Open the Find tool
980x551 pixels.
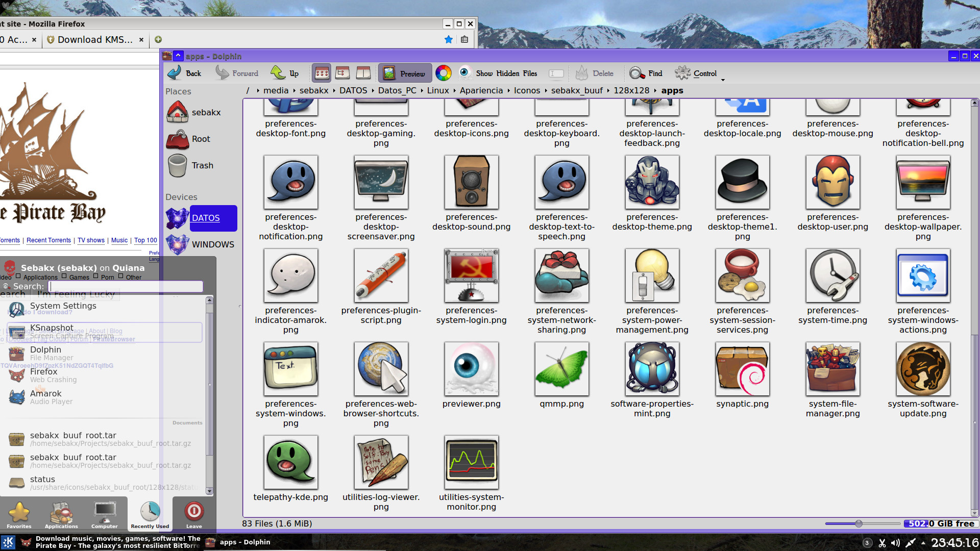coord(646,73)
